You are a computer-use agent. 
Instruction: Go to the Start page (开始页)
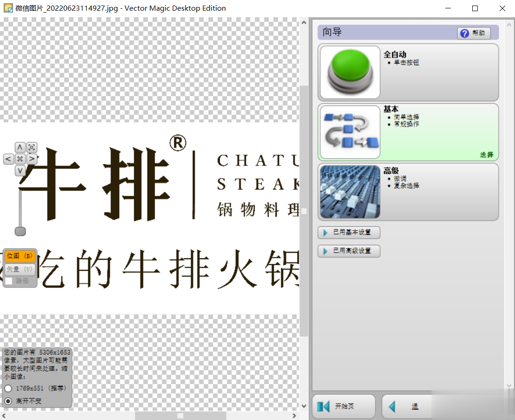coord(343,407)
